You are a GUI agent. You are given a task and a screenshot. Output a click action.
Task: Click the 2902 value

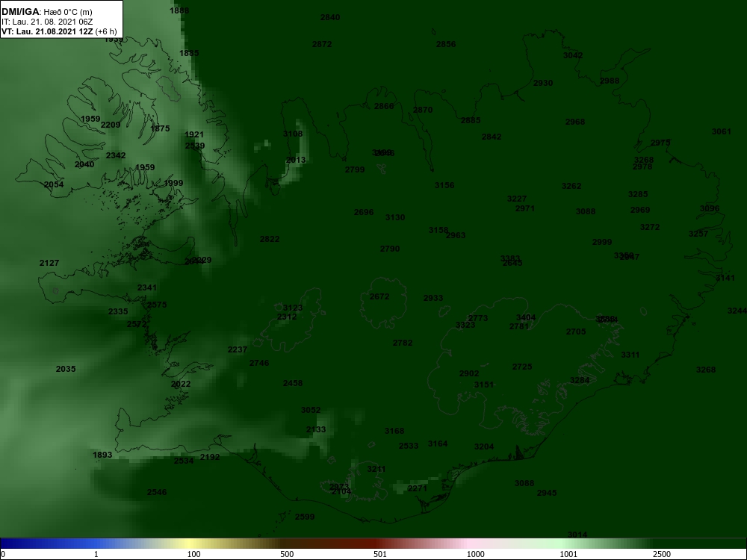coord(469,373)
